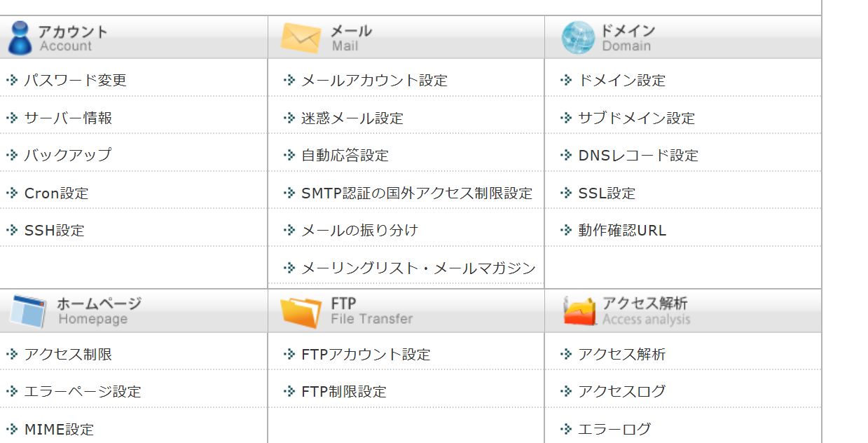This screenshot has height=443, width=868.
Task: Open 動作確認URL link
Action: tap(622, 230)
